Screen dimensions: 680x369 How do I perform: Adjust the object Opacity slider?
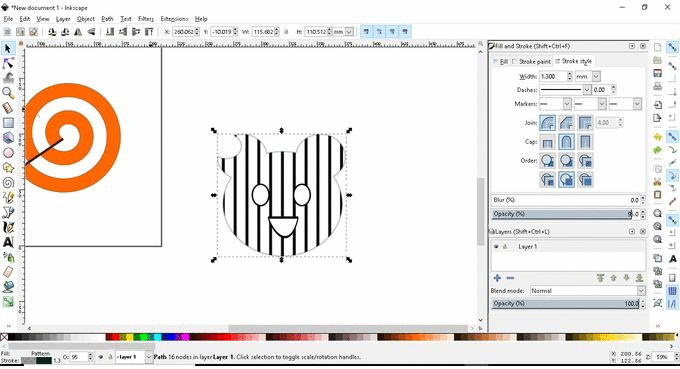[x=566, y=214]
